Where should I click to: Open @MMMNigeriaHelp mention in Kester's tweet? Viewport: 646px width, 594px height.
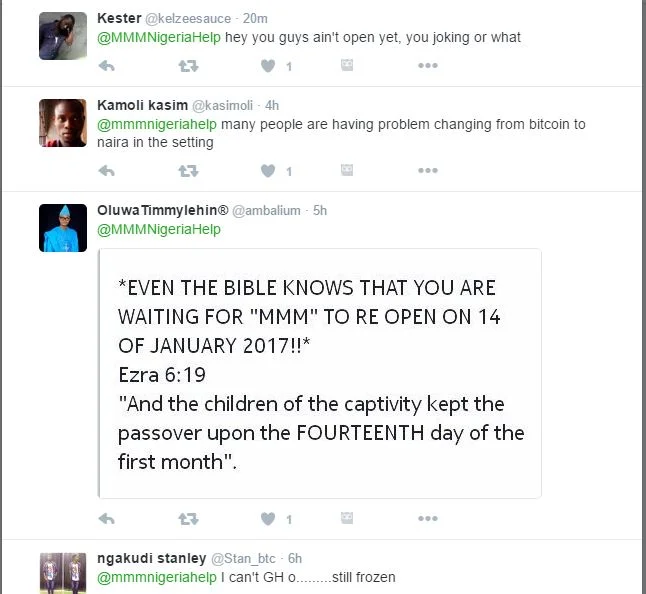159,37
